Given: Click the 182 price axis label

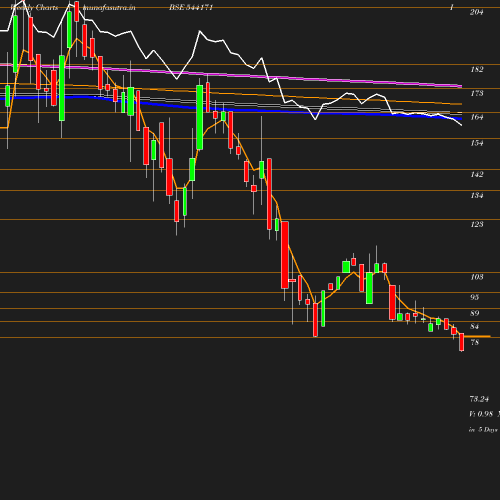Looking at the screenshot, I should 477,69.
